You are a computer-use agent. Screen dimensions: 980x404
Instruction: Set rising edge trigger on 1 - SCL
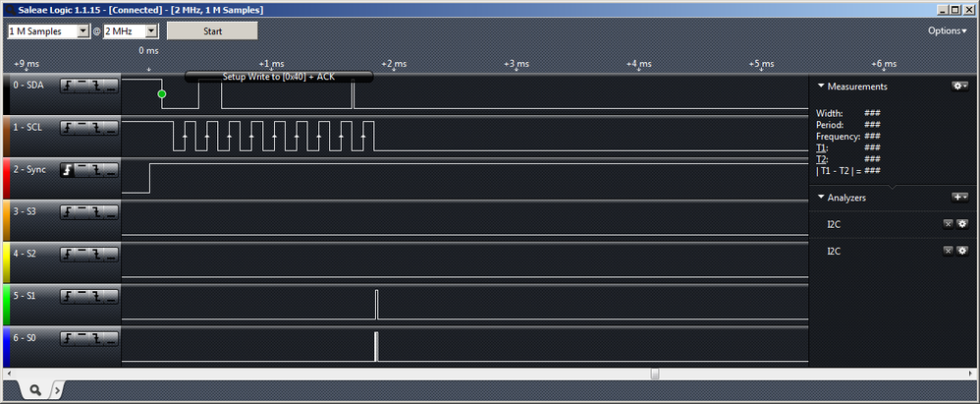click(x=68, y=128)
